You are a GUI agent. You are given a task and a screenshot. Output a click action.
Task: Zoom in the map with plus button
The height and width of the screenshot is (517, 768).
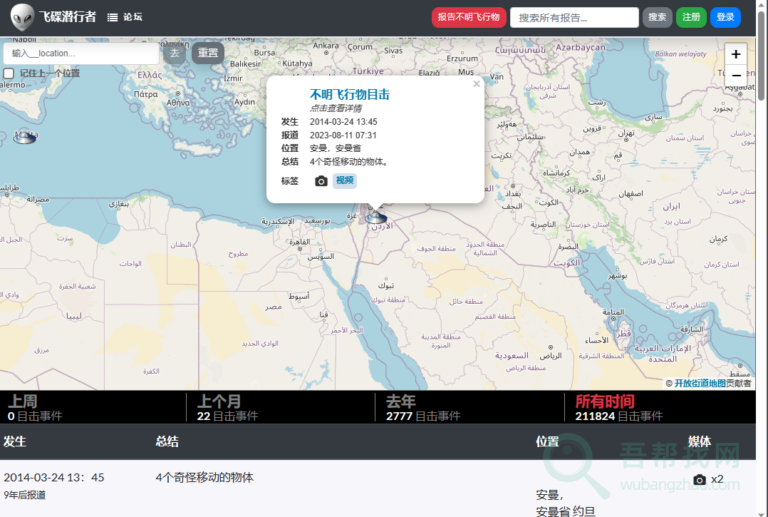(x=736, y=54)
